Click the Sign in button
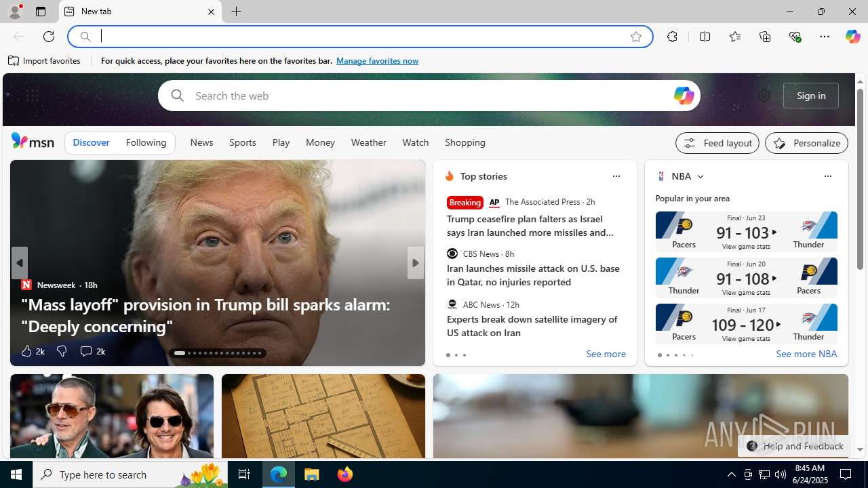 coord(811,96)
